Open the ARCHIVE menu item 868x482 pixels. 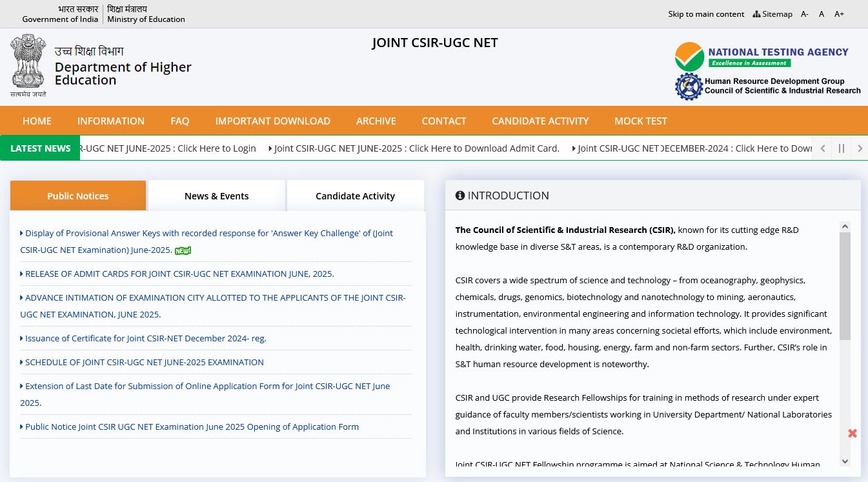point(376,121)
